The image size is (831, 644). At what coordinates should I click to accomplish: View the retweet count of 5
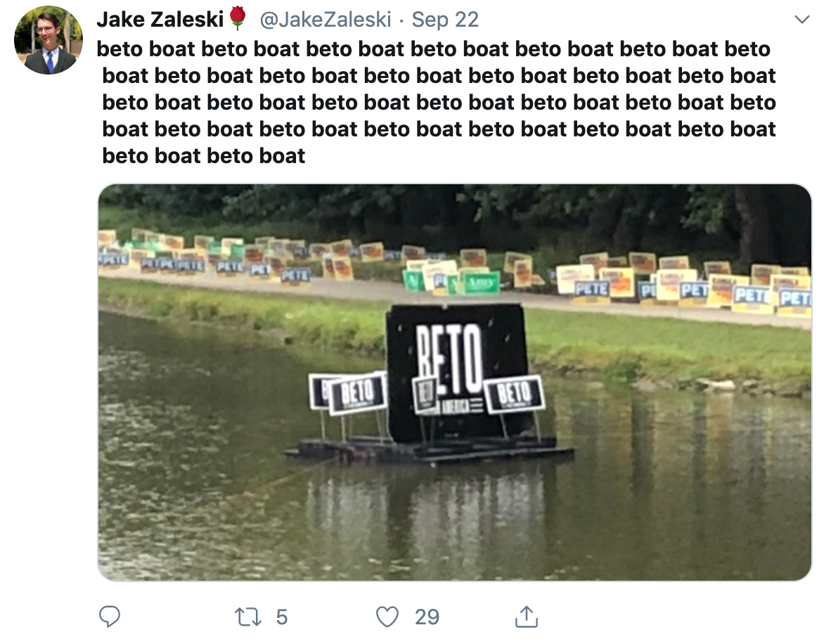[281, 617]
